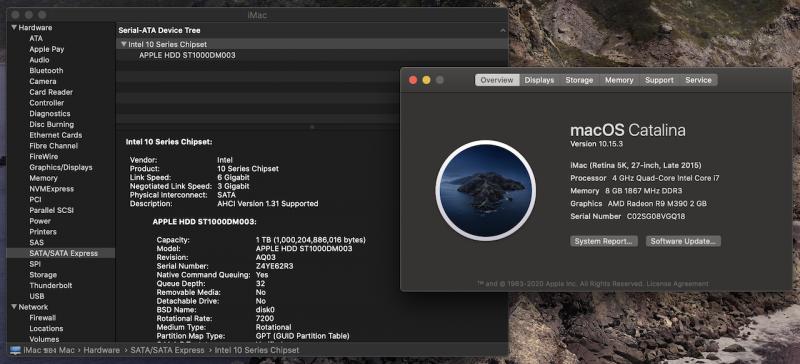Click the Rotational Rate value 7200
The height and width of the screenshot is (364, 800).
264,318
